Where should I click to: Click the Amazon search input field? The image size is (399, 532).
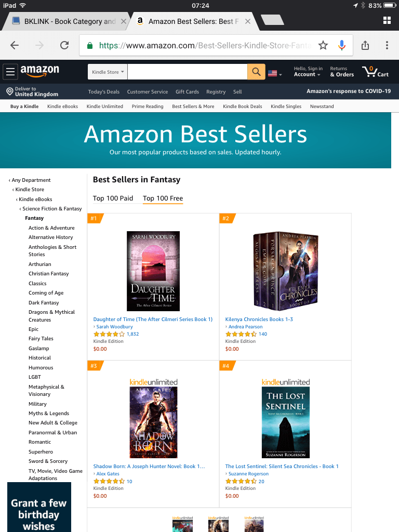pos(187,72)
